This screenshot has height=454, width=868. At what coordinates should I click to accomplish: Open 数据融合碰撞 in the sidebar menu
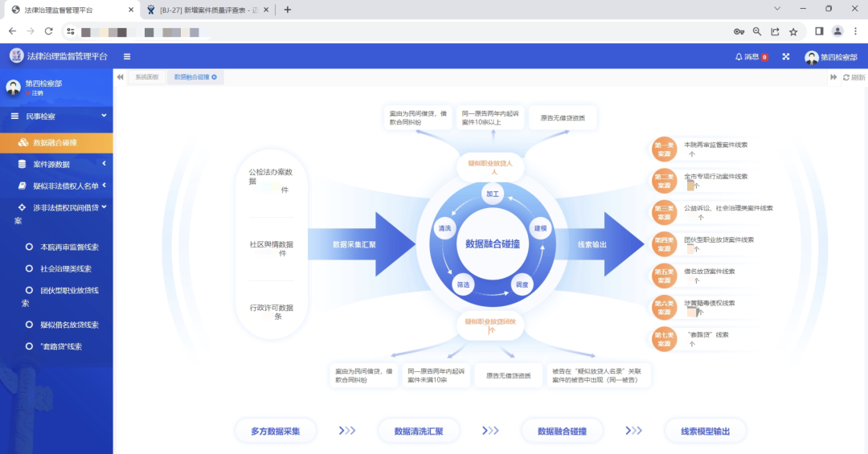coord(55,142)
